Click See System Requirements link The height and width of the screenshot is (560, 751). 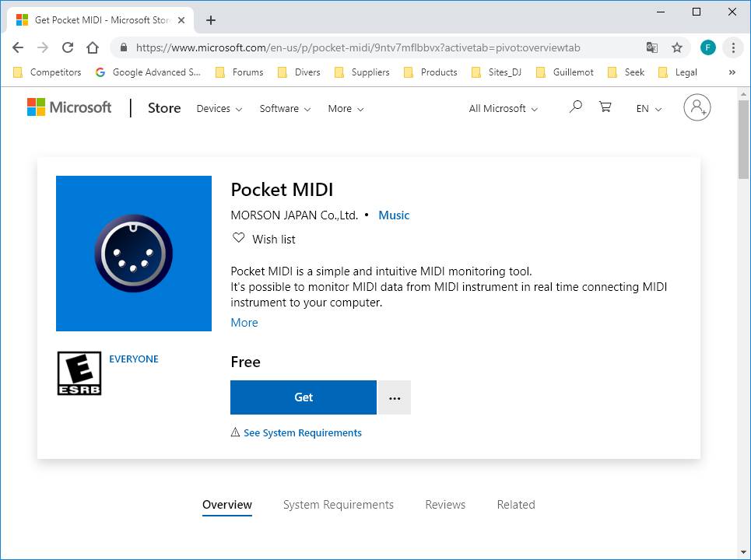[x=302, y=432]
